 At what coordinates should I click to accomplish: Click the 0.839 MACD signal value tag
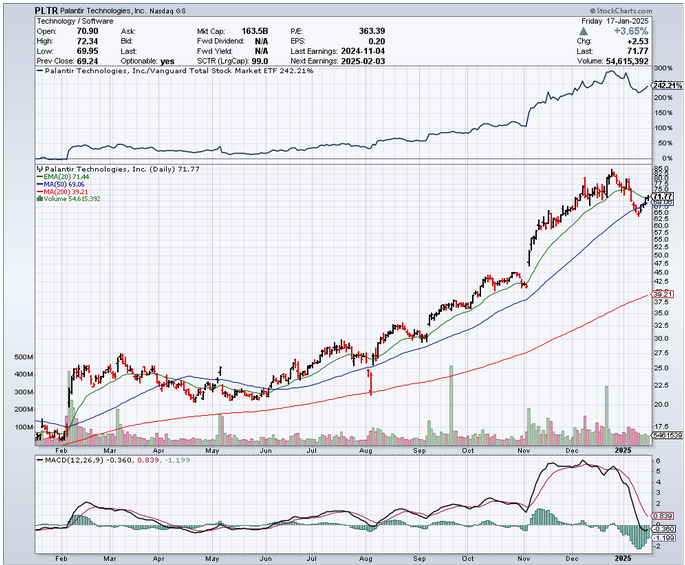pyautogui.click(x=662, y=515)
